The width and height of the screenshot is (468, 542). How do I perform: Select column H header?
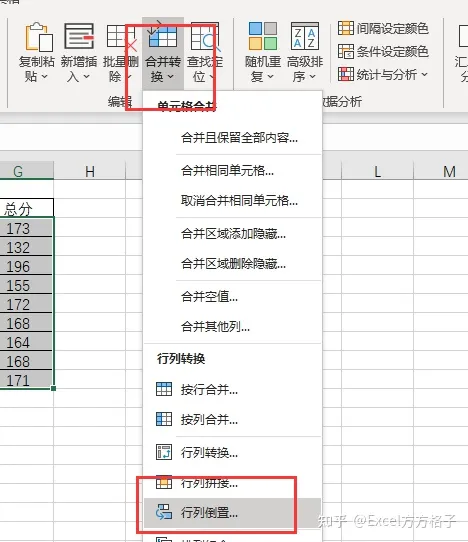90,171
